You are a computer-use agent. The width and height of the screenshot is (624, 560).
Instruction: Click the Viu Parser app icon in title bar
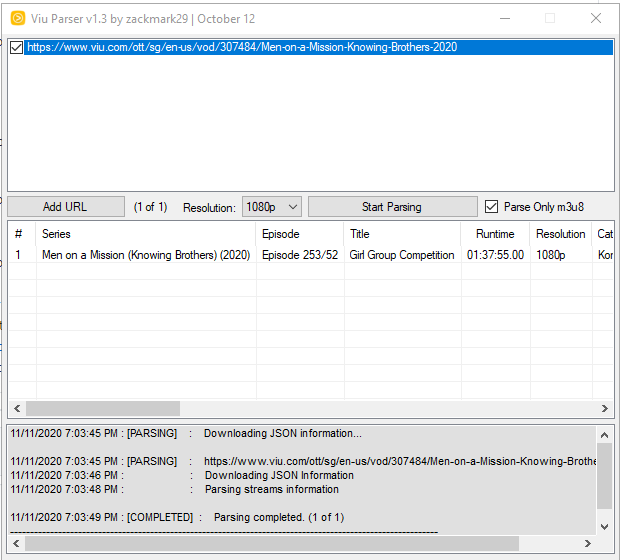[x=18, y=18]
